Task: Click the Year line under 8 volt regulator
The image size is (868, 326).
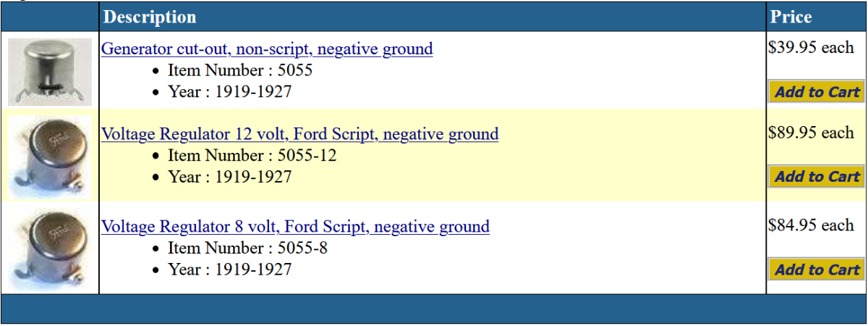Action: [x=230, y=269]
